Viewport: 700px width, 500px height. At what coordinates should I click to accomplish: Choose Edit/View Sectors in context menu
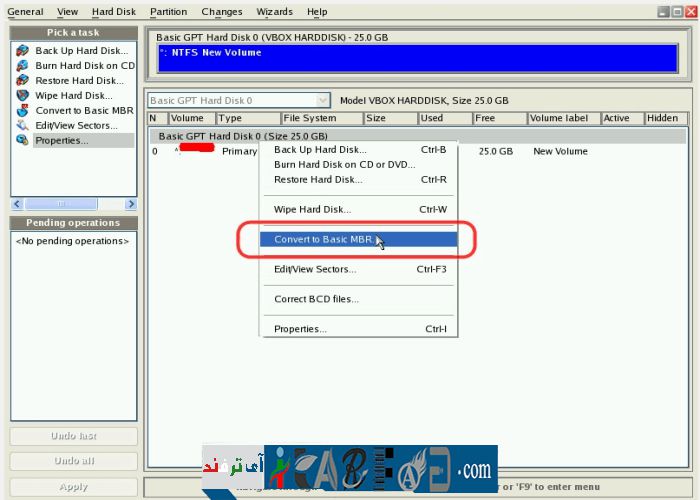(x=315, y=269)
